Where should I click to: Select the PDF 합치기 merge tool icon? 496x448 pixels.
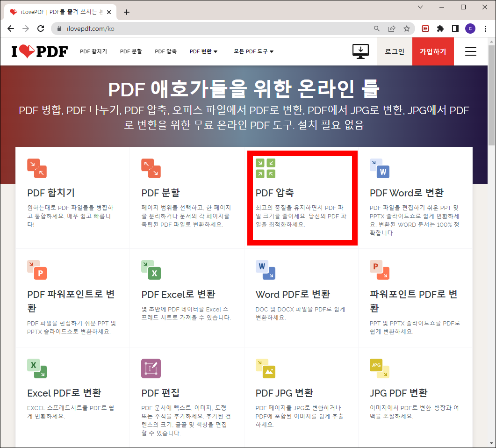tap(37, 168)
